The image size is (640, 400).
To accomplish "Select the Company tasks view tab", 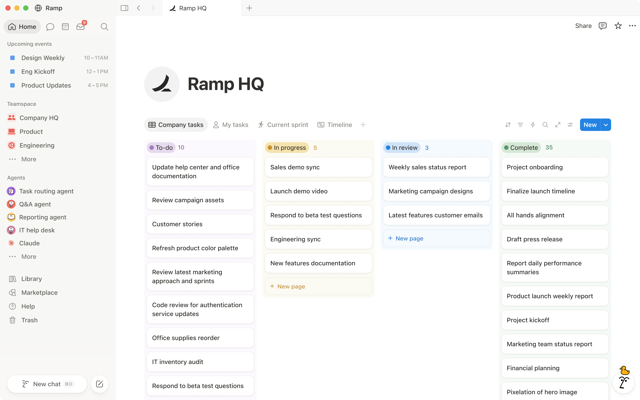I will 176,125.
